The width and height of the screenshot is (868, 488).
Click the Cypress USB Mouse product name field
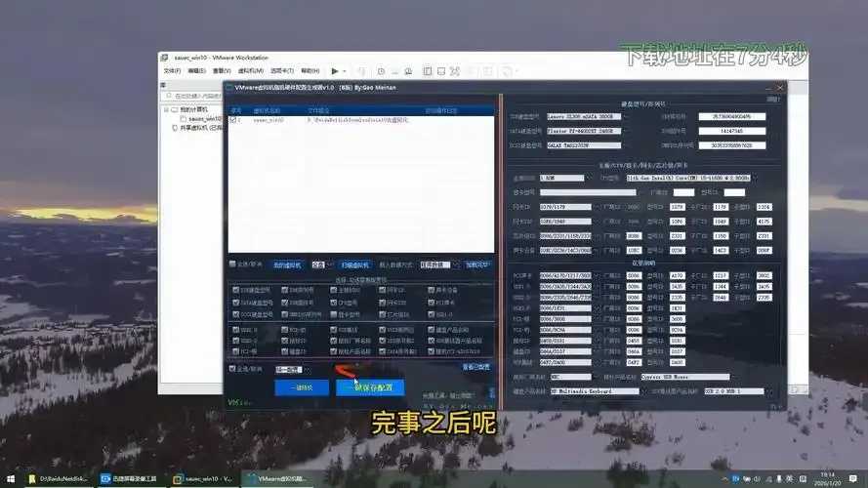tap(685, 377)
